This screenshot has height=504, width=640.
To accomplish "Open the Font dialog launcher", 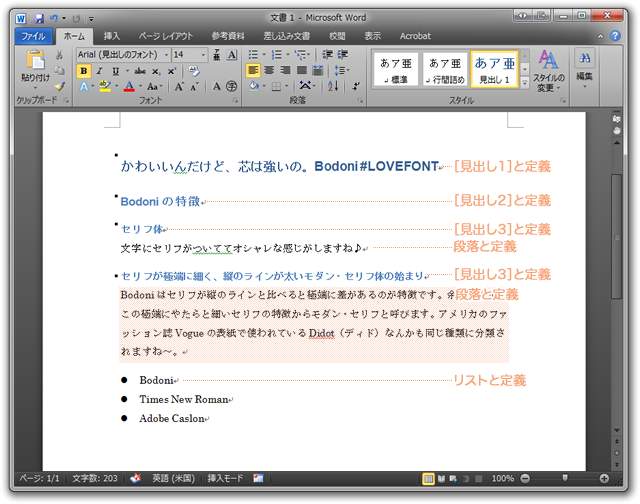I will coord(236,100).
